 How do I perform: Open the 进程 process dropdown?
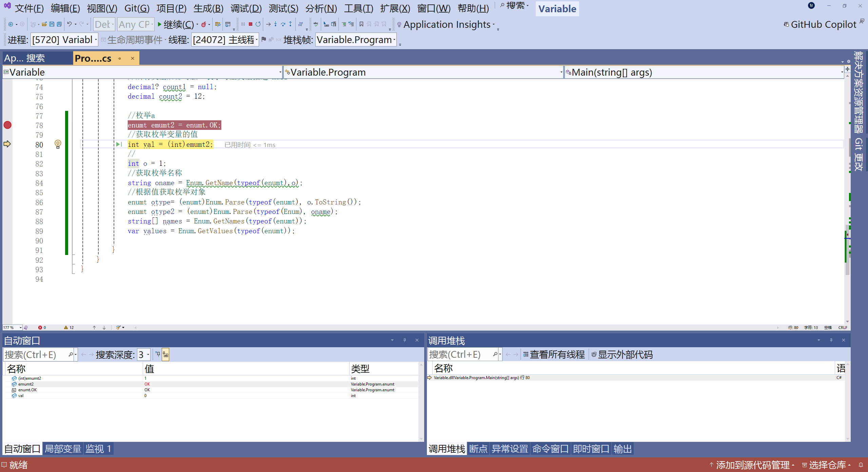[x=96, y=40]
